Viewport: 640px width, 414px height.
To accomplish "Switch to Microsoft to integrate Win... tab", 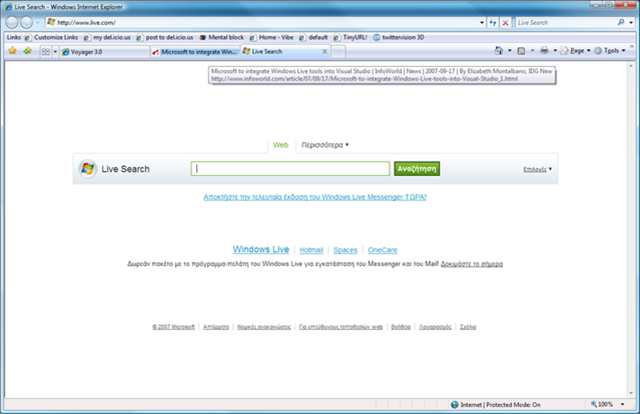I will [x=195, y=52].
